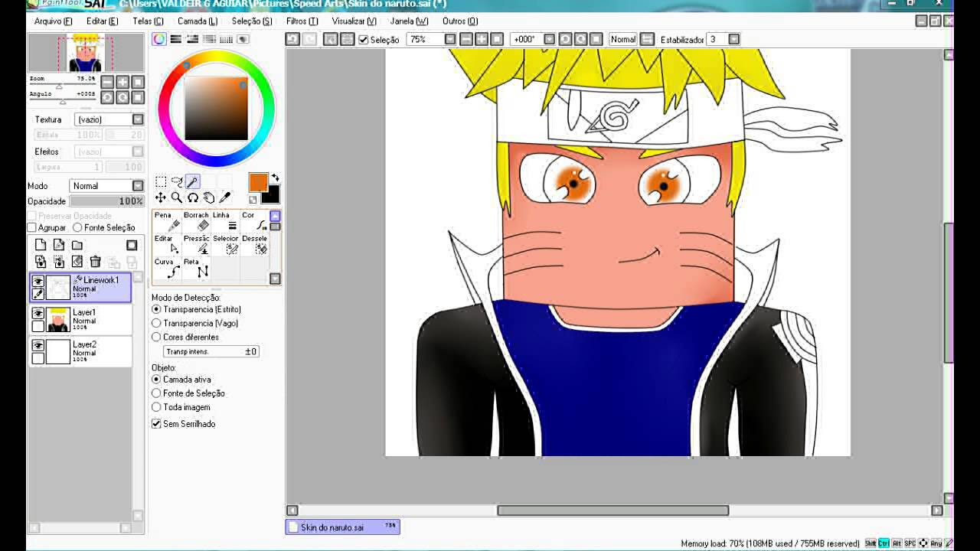Select Transparencia (Vago) detection mode
980x551 pixels.
[156, 323]
